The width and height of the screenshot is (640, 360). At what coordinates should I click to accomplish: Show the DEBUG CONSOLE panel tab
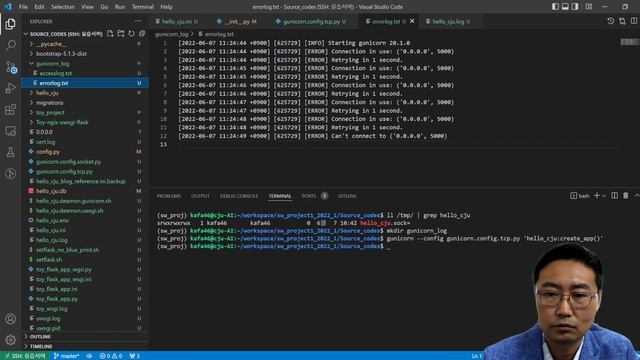239,196
